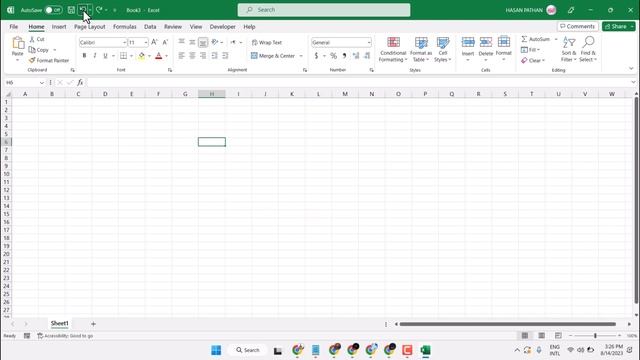
Task: Open the Font Color dropdown arrow
Action: (x=167, y=56)
